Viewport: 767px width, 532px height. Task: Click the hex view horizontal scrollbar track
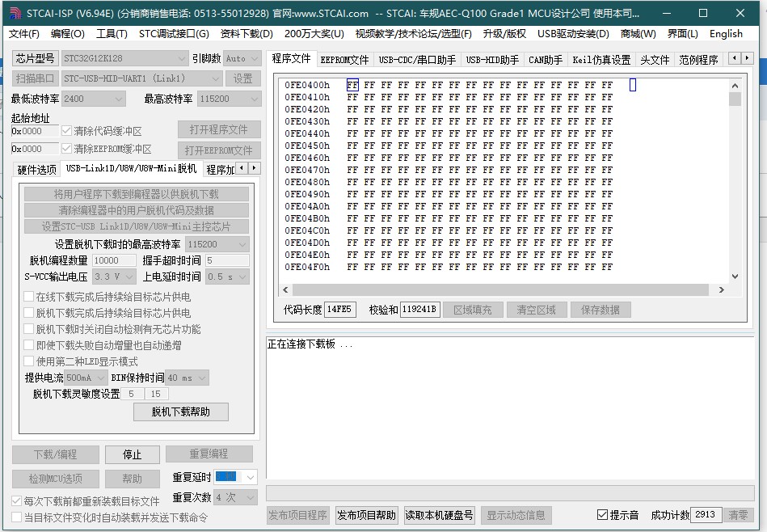click(499, 289)
